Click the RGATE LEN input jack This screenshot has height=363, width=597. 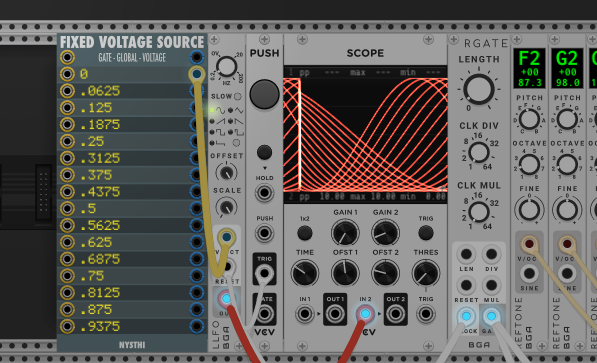click(466, 254)
